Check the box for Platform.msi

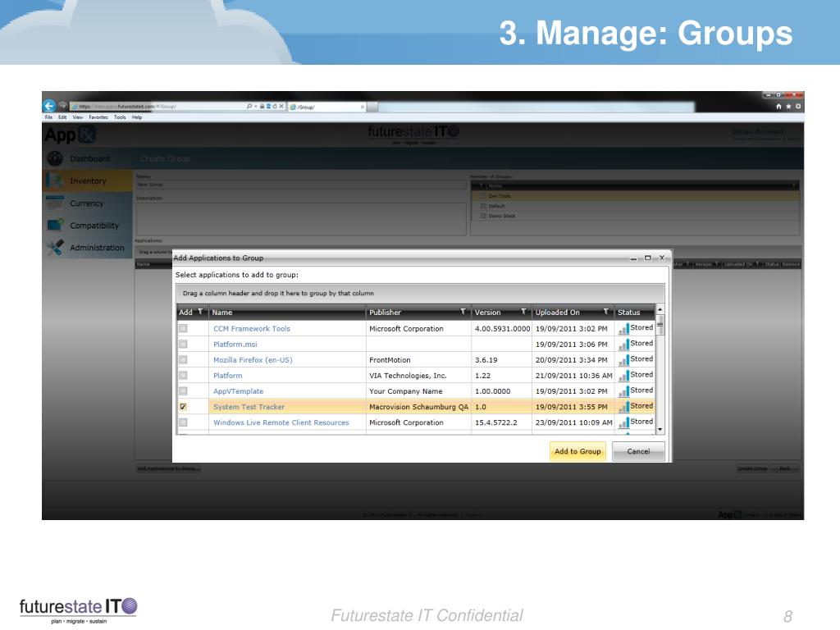tap(183, 344)
